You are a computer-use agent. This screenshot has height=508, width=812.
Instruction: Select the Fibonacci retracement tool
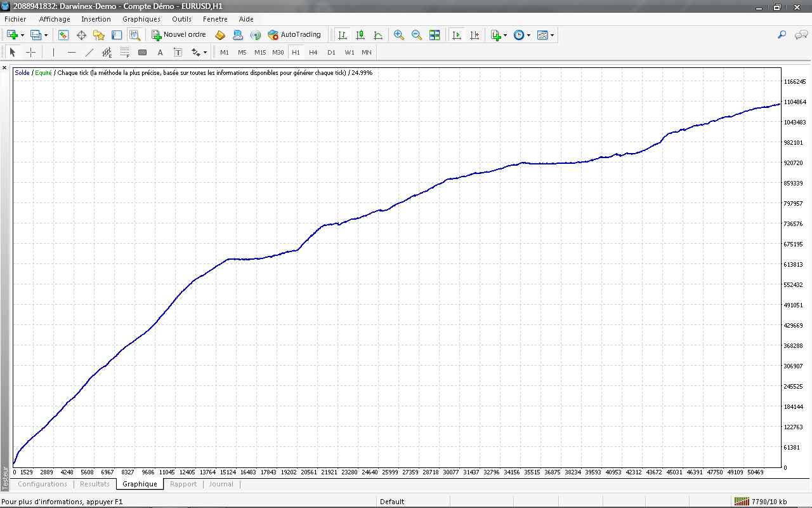[x=125, y=52]
